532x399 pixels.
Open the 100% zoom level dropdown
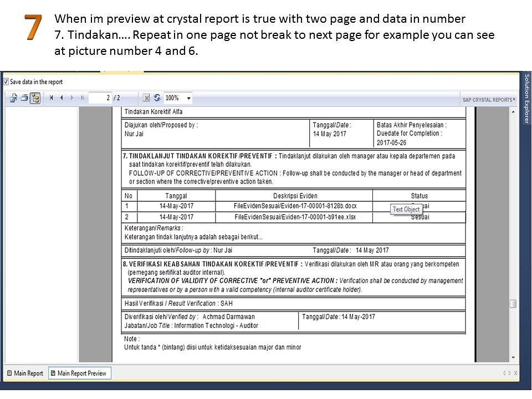coord(189,98)
